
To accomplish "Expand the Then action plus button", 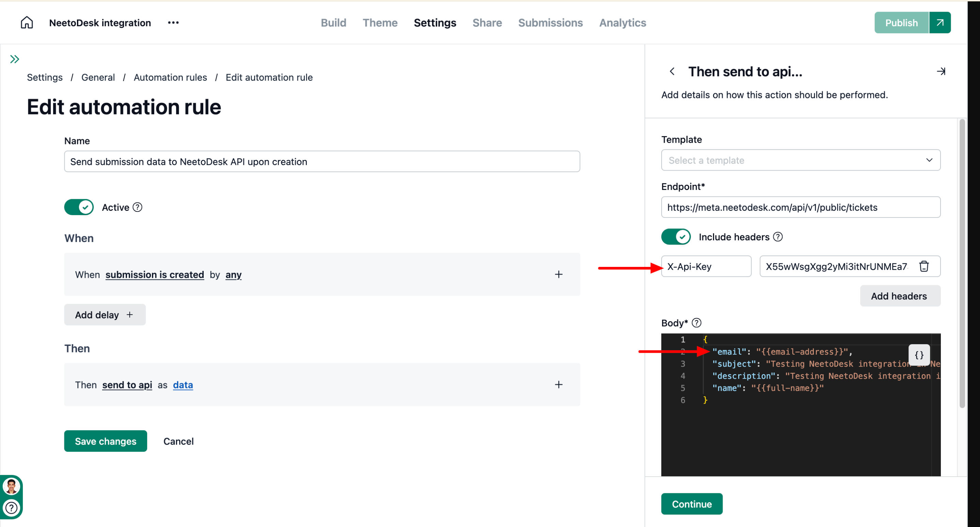I will (558, 385).
